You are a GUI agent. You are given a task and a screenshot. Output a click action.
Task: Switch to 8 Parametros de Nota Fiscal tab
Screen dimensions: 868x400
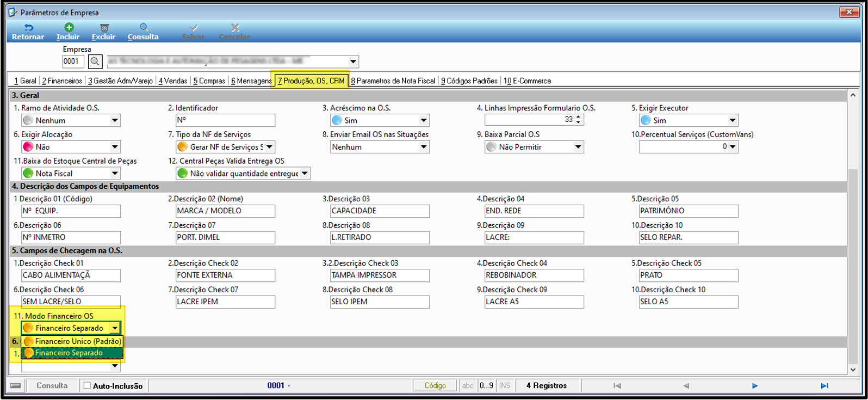point(393,81)
